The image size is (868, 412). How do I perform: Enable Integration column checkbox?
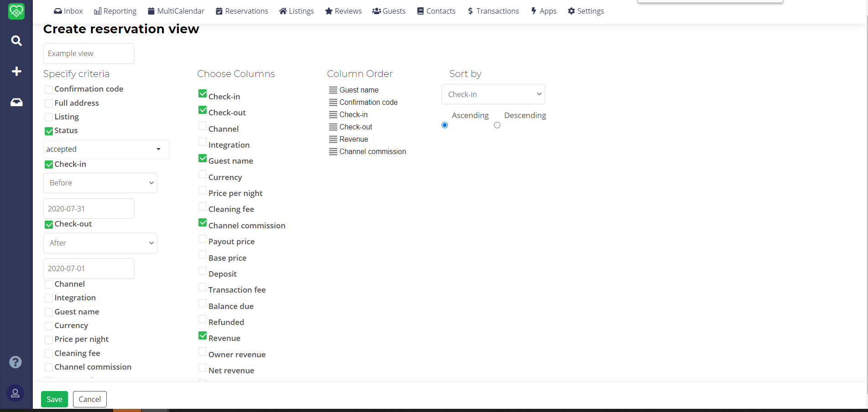point(203,142)
